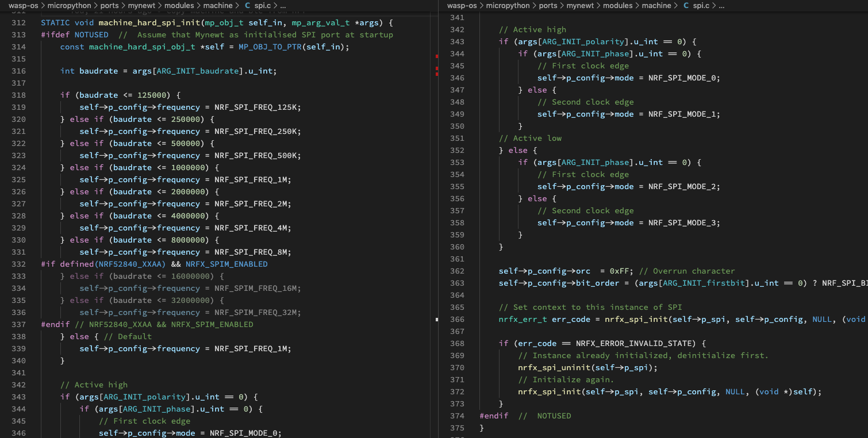The image size is (868, 438).
Task: Expand the mynewt breadcrumb in left pane
Action: click(140, 6)
